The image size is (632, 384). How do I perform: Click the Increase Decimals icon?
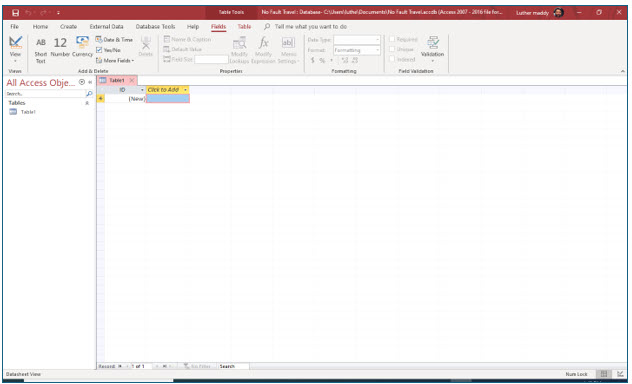[x=345, y=60]
